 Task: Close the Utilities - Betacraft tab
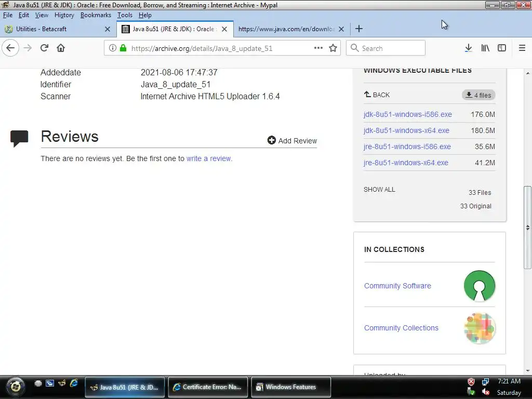pos(108,29)
